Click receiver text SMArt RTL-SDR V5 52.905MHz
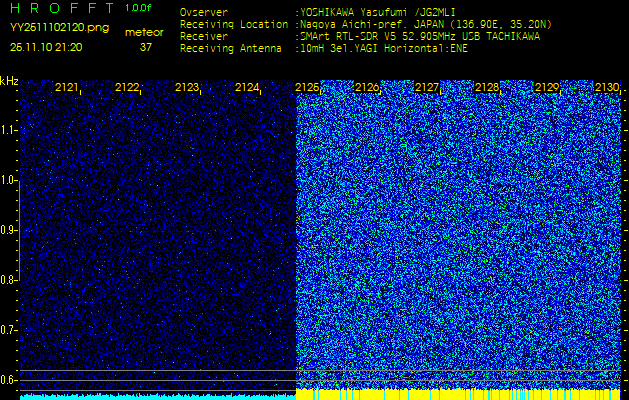Screen dimensions: 629x400 tap(377, 37)
